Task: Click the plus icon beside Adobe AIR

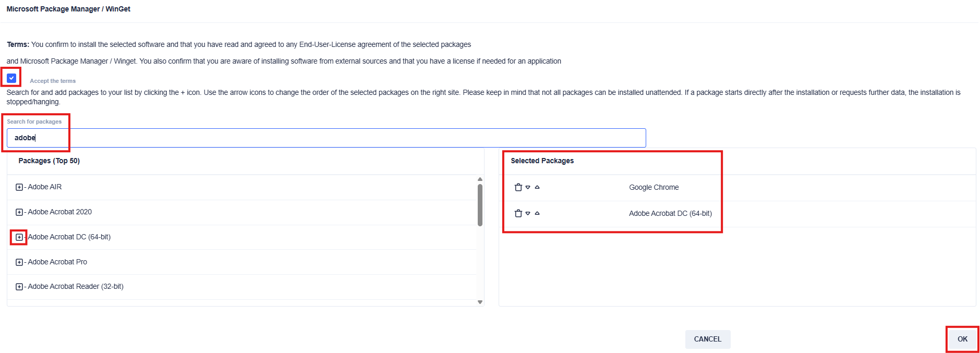Action: click(19, 187)
